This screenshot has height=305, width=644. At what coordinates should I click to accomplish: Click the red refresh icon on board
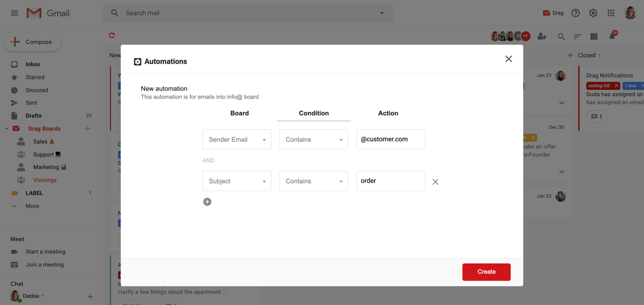(x=112, y=35)
